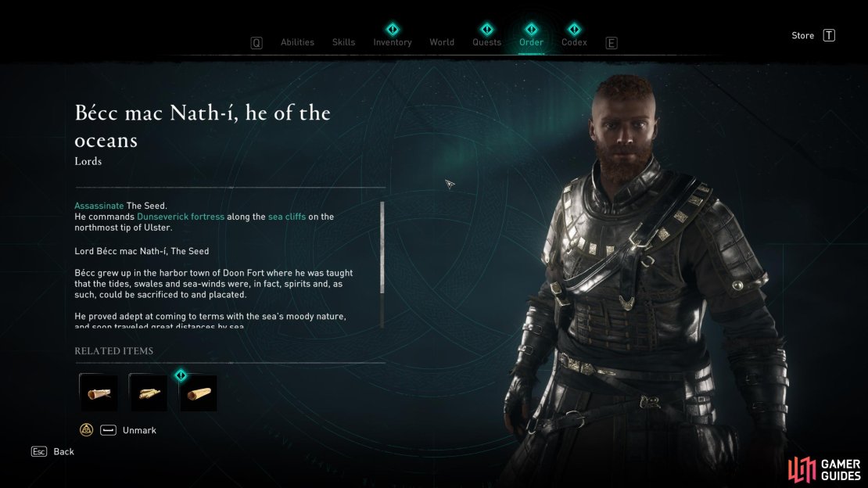Switch to the Skills tab
The height and width of the screenshot is (488, 868).
tap(344, 42)
